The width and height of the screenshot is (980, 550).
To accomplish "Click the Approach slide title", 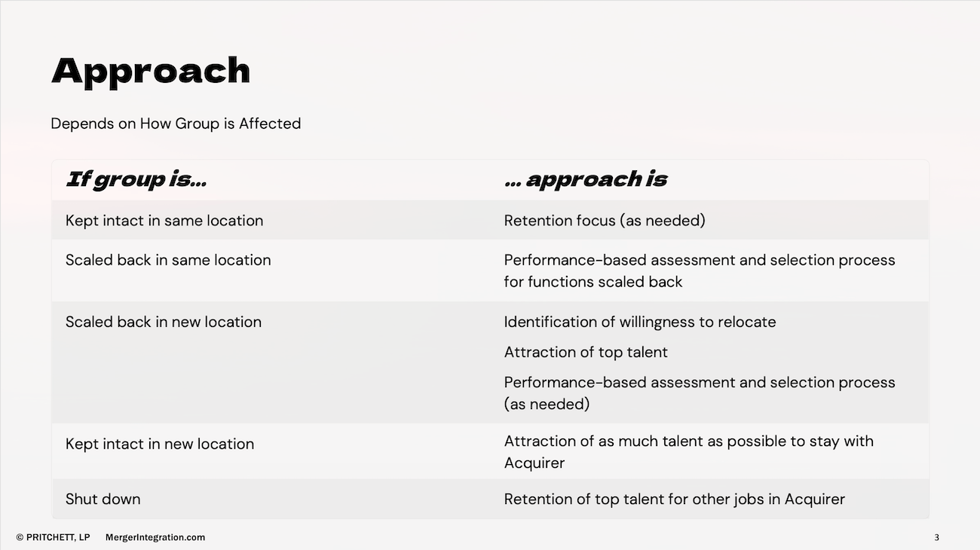I will click(x=151, y=72).
